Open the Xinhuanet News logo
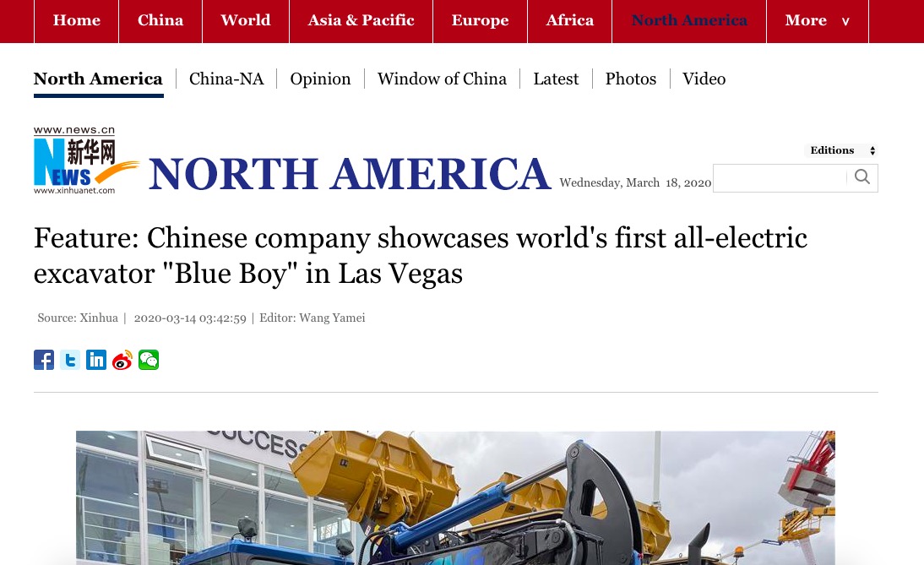This screenshot has height=565, width=924. [86, 160]
